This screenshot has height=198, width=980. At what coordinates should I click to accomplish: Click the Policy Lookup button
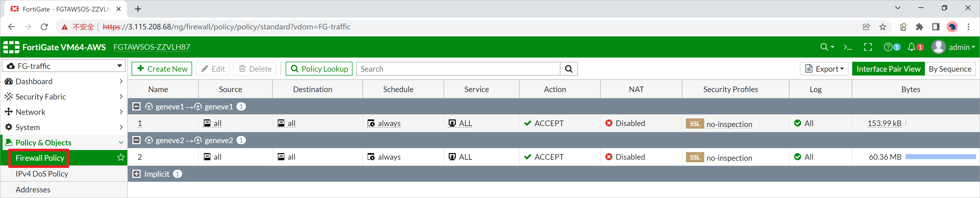click(x=319, y=69)
